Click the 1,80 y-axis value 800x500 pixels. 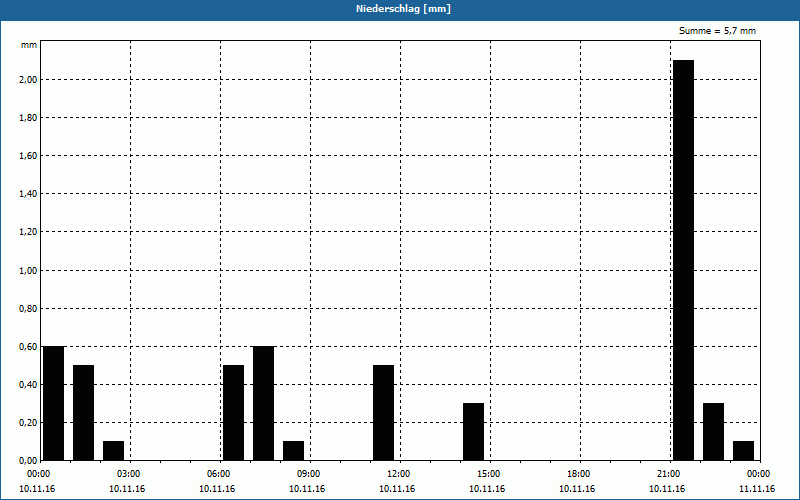coord(29,118)
